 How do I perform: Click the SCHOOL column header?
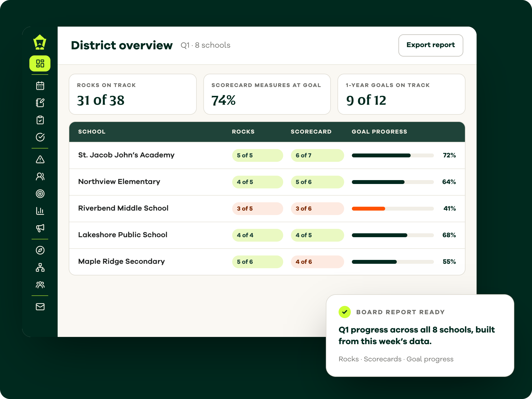click(92, 132)
